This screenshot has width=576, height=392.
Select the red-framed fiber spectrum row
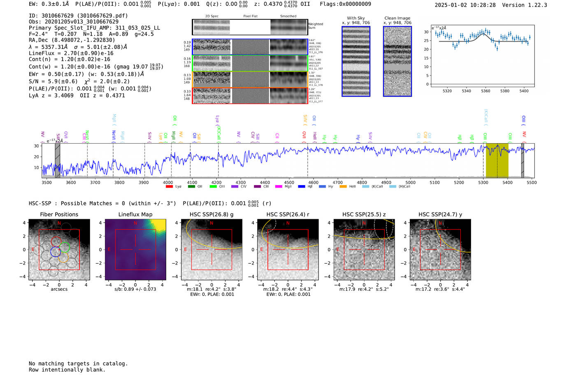[250, 95]
